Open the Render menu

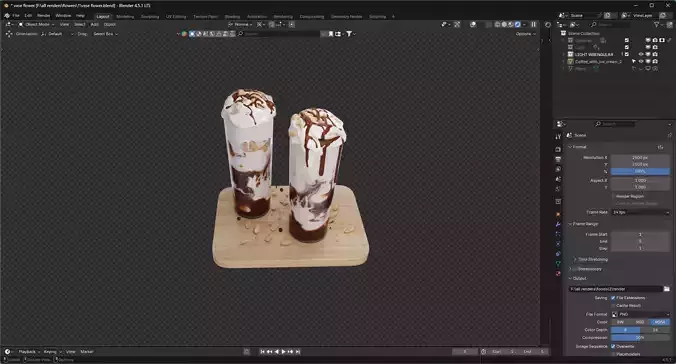pos(44,16)
